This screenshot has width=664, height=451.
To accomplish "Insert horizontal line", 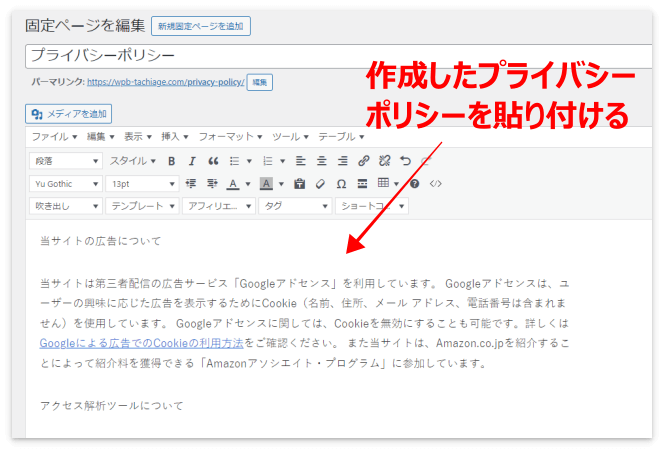I will 362,184.
